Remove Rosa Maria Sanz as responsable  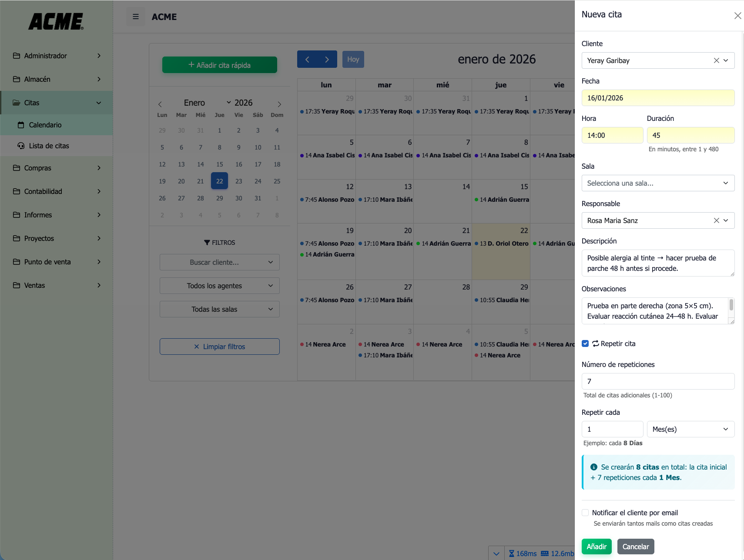[x=716, y=220]
